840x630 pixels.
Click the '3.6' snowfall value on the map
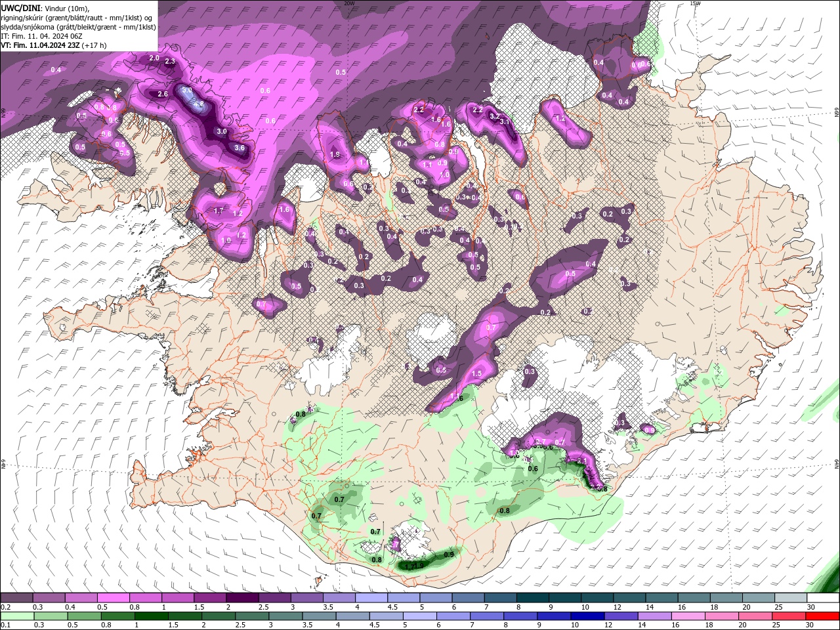pyautogui.click(x=240, y=148)
